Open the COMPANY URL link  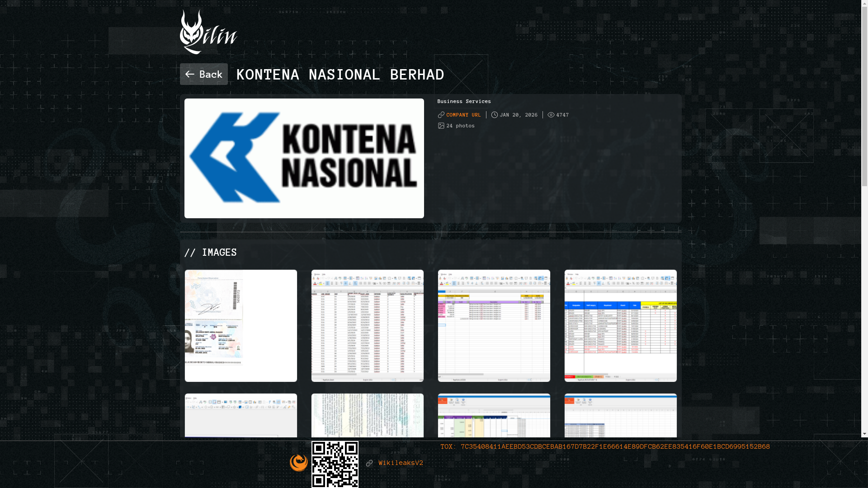pos(463,115)
